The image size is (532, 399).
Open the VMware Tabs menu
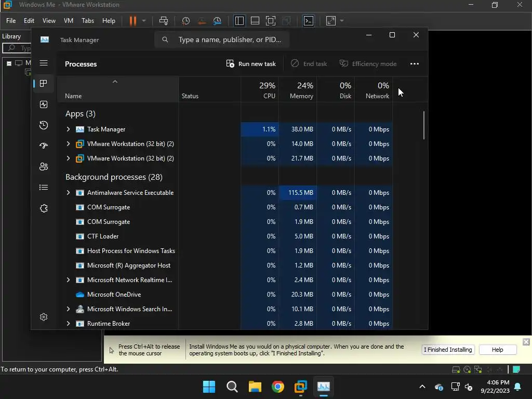point(88,21)
